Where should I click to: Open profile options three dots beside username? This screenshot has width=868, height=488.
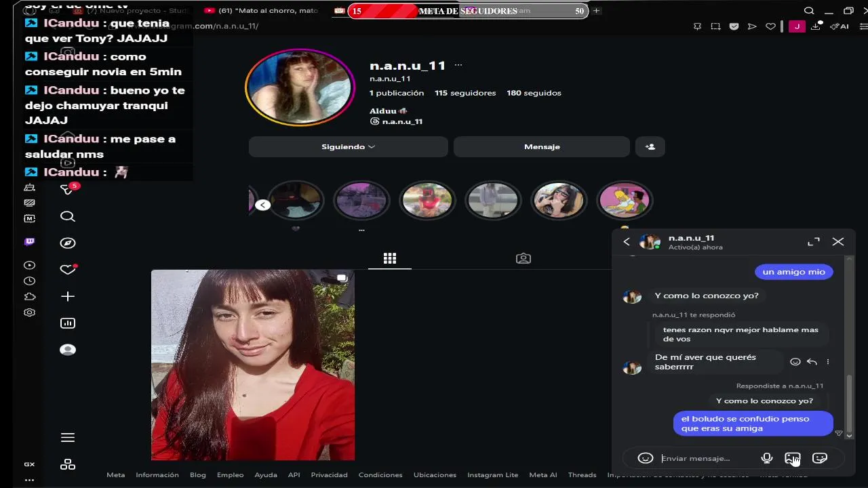click(458, 65)
